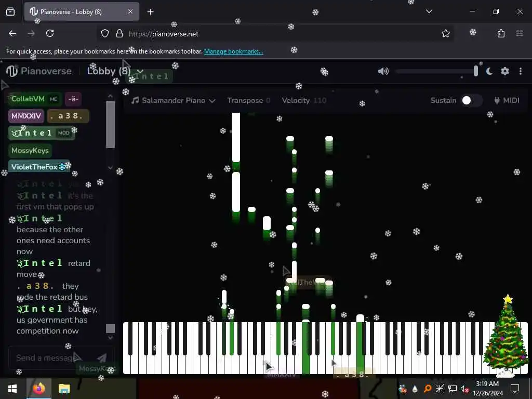Viewport: 532px width, 399px height.
Task: Click the Firefox taskbar icon
Action: pos(38,389)
